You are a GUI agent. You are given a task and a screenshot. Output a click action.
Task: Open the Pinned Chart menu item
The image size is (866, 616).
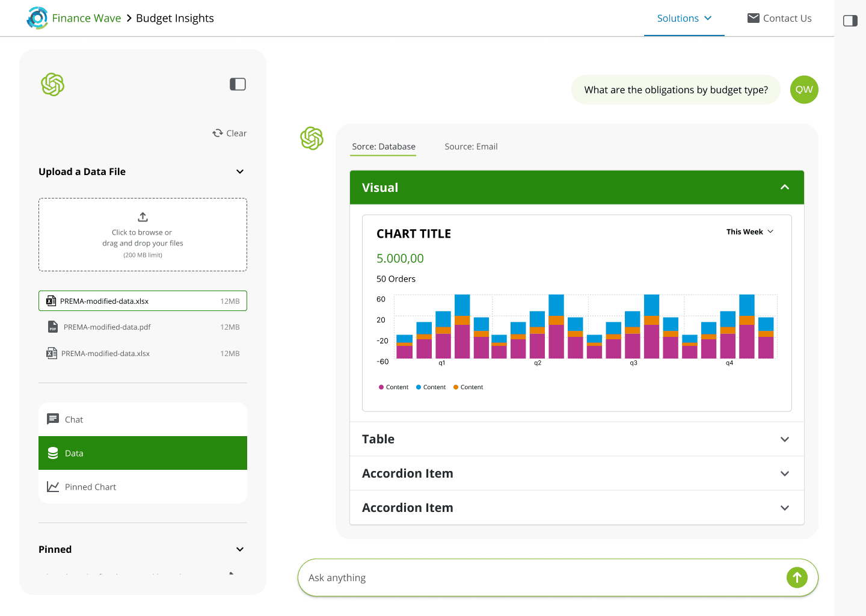click(143, 487)
